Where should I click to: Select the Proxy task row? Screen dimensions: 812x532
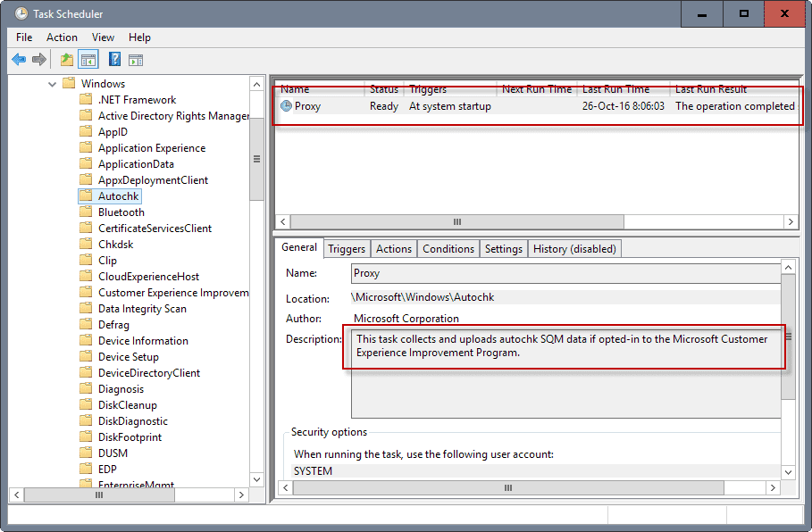[x=537, y=106]
